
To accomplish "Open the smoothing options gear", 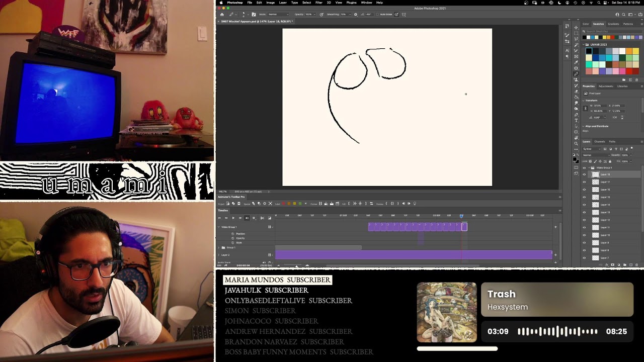I will [356, 14].
